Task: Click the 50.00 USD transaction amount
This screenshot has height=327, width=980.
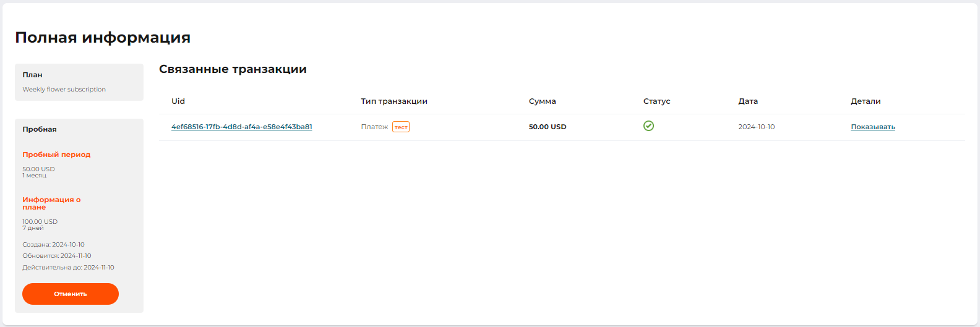Action: coord(547,127)
